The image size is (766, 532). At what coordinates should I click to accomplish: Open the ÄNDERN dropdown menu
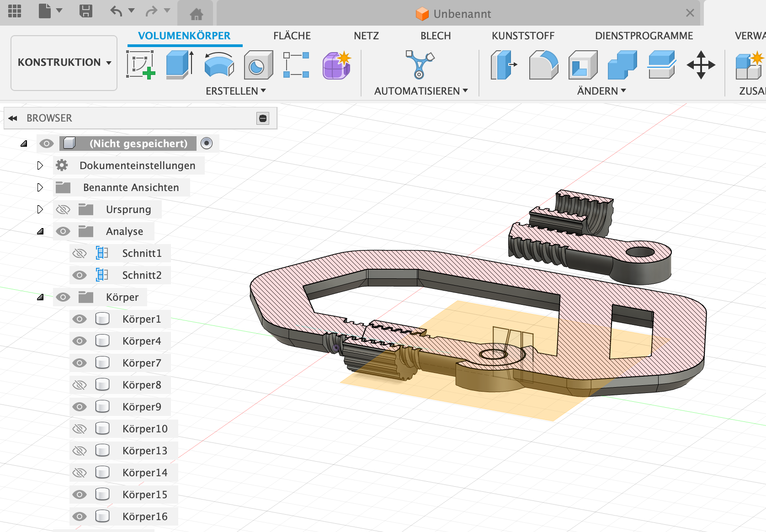click(601, 91)
